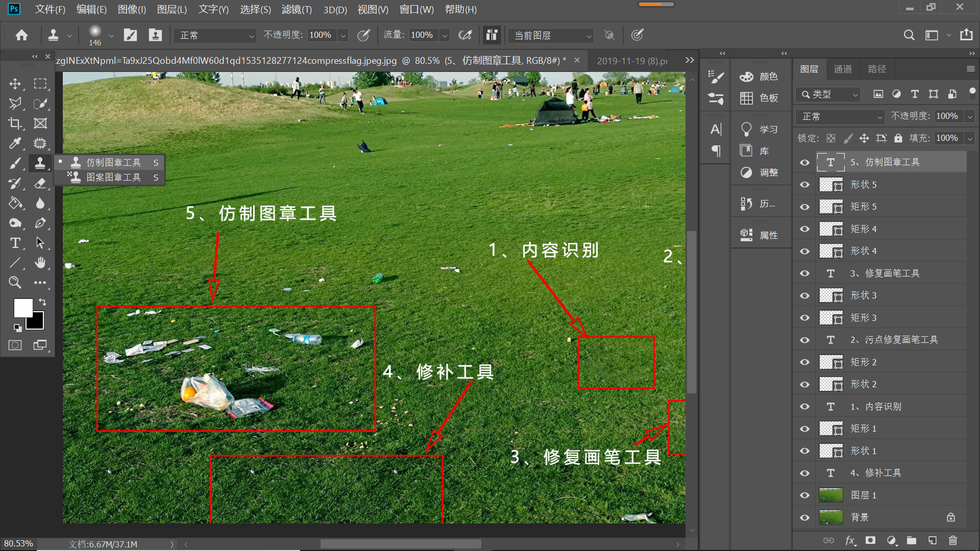Image resolution: width=980 pixels, height=551 pixels.
Task: Select the Hand tool
Action: pyautogui.click(x=40, y=263)
